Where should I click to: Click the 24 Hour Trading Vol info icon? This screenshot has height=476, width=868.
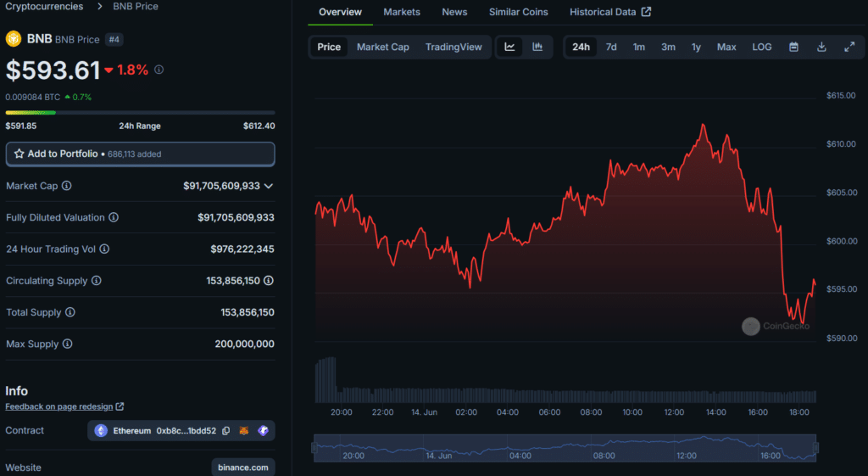pyautogui.click(x=104, y=249)
